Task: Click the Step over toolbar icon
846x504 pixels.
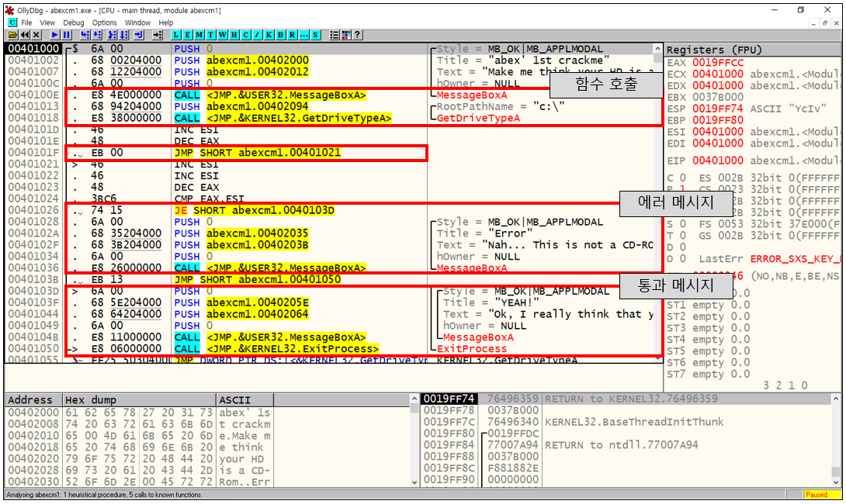Action: 97,35
